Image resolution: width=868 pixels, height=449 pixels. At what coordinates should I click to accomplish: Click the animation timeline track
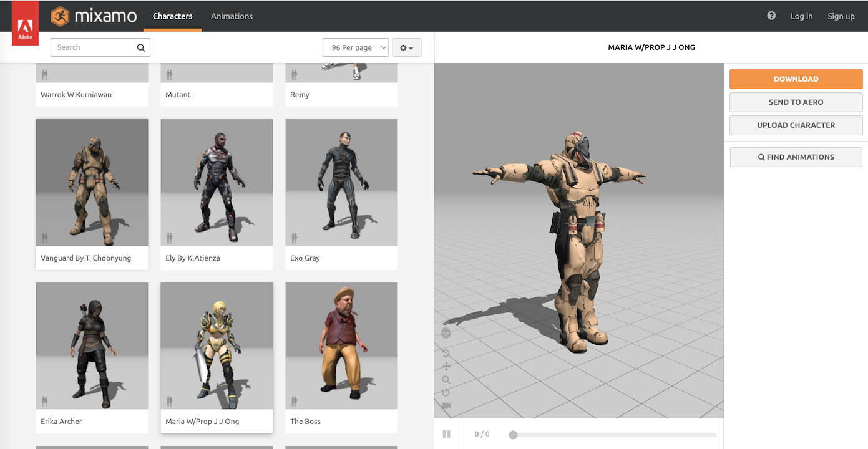tap(615, 435)
